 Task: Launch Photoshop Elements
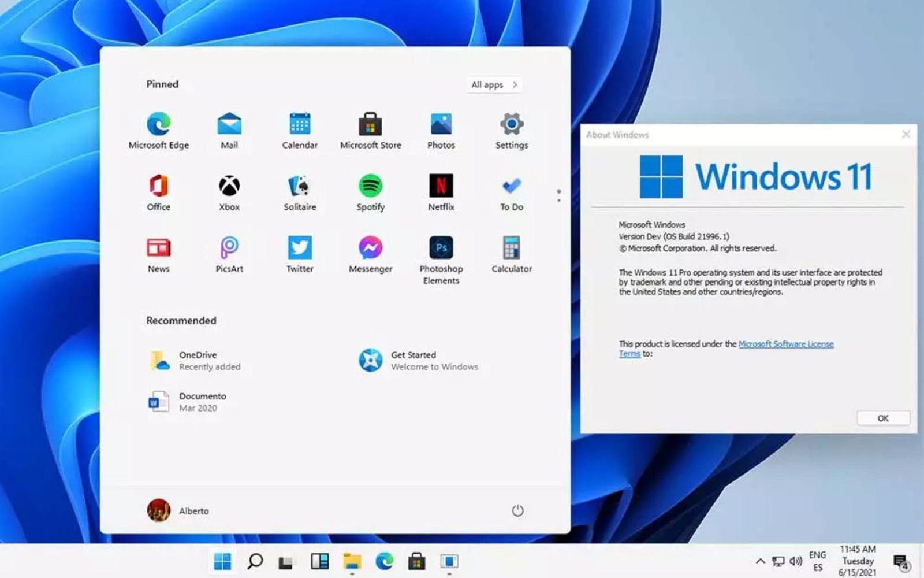(441, 260)
